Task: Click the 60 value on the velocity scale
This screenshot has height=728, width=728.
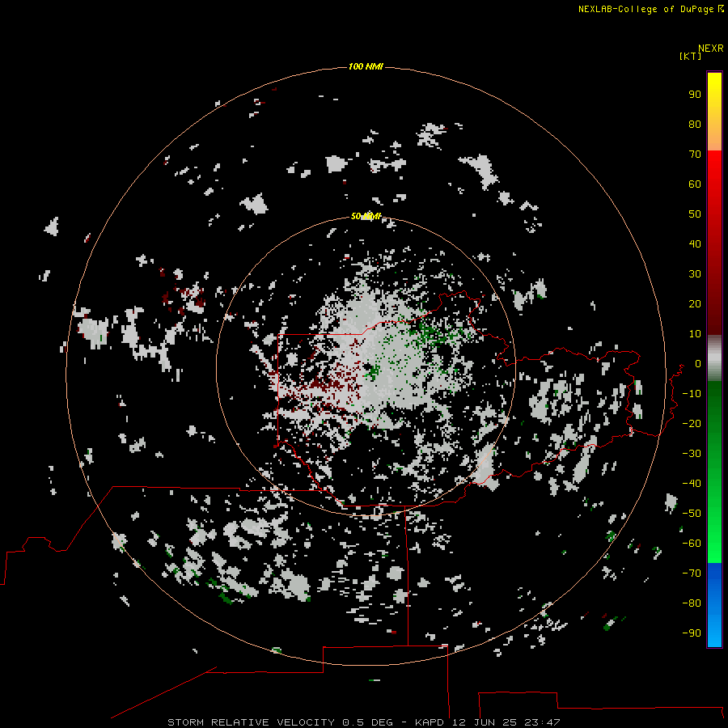Action: (695, 184)
